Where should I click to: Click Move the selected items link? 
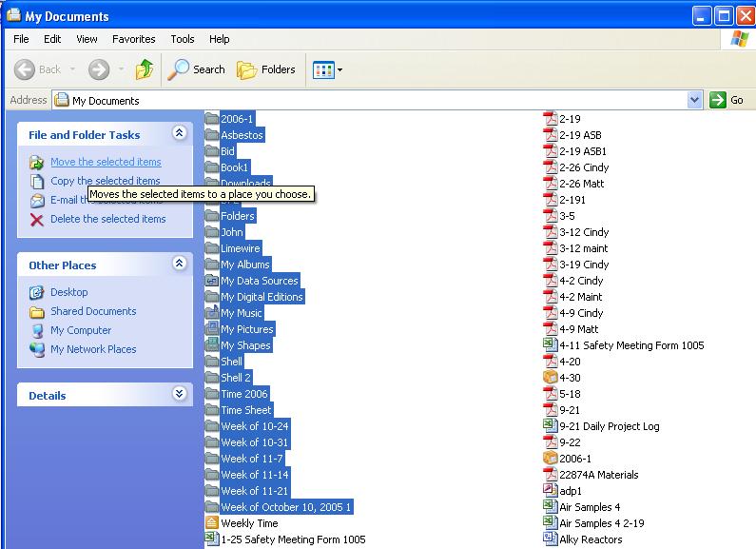(107, 162)
